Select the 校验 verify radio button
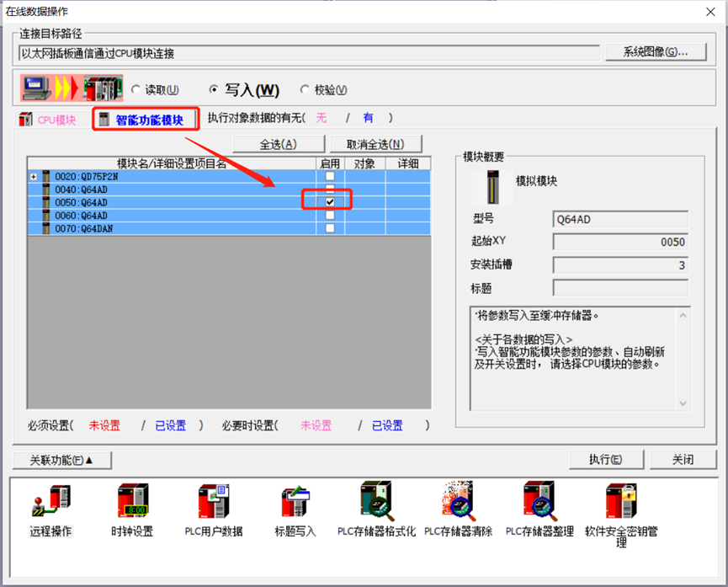The height and width of the screenshot is (587, 728). [306, 90]
